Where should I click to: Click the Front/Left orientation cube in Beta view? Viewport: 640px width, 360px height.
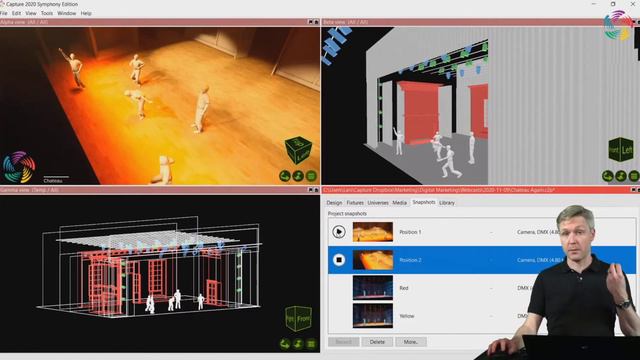(x=621, y=150)
